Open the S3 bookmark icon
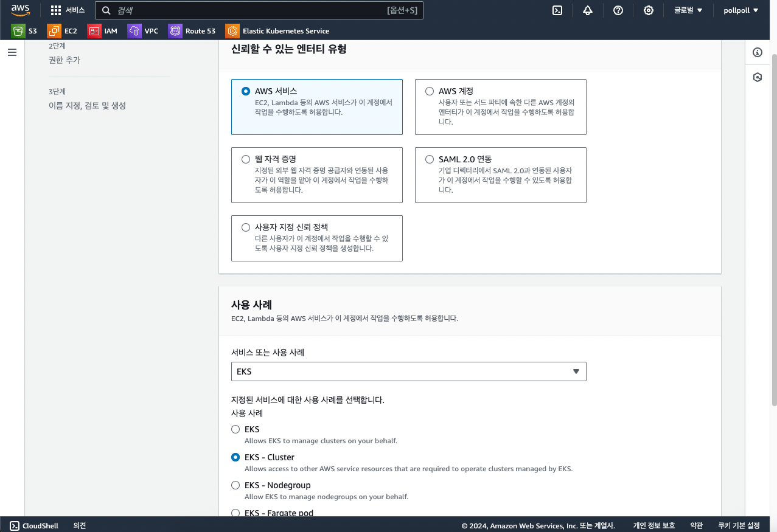This screenshot has height=532, width=777. 18,31
